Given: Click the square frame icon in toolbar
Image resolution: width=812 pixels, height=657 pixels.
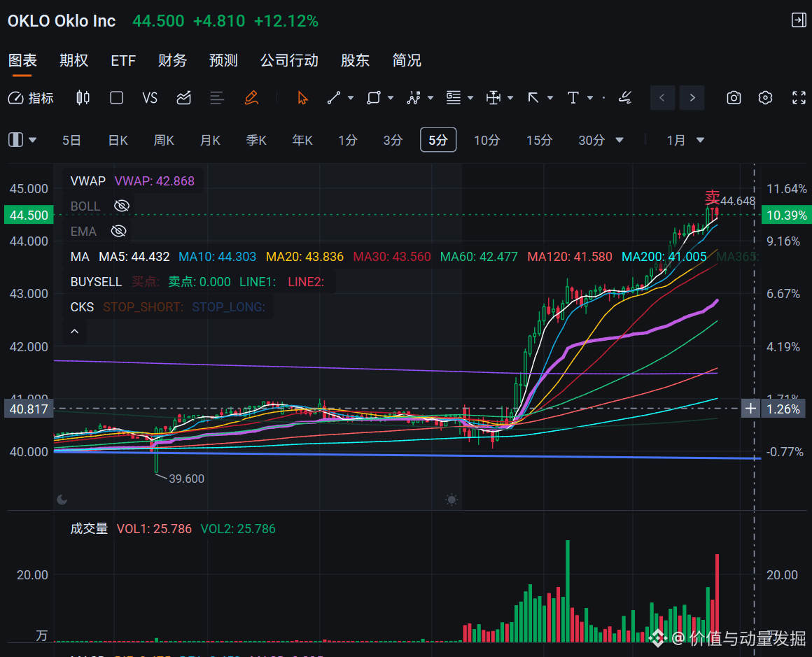Looking at the screenshot, I should 116,98.
